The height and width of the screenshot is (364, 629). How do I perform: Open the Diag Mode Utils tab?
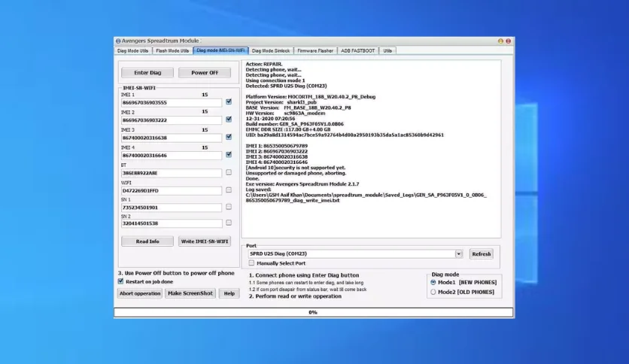pos(132,51)
